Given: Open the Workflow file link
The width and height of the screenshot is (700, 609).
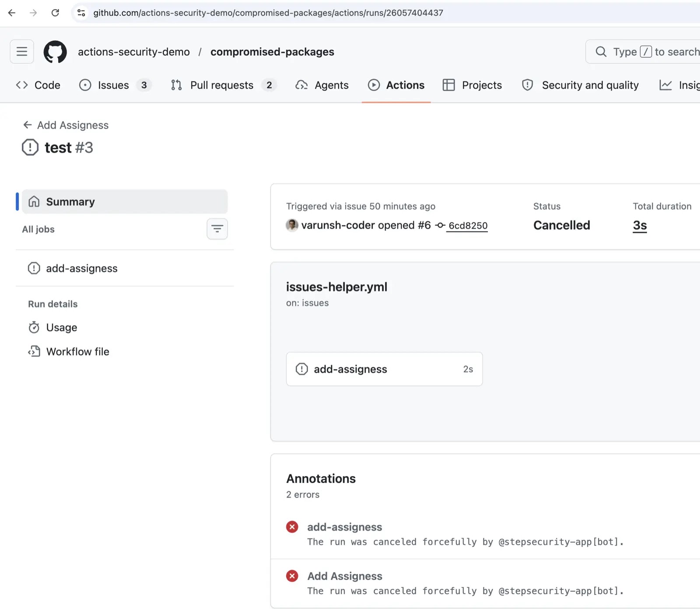Looking at the screenshot, I should pos(78,351).
